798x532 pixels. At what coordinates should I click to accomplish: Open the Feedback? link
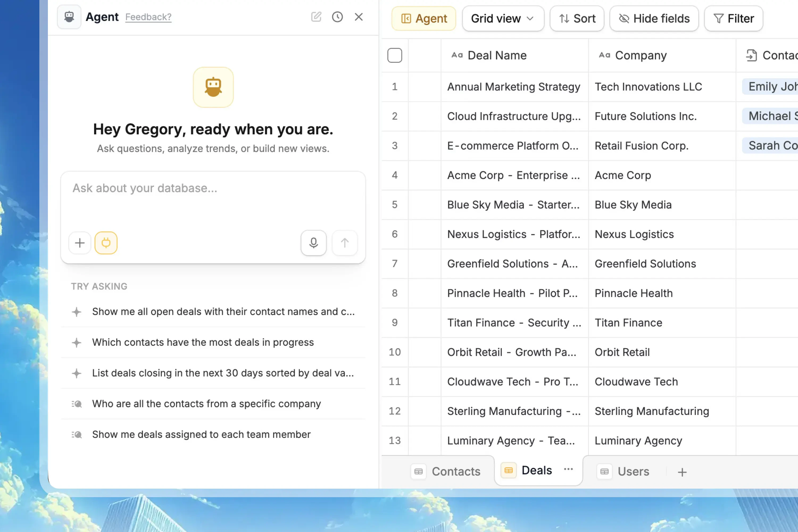point(148,17)
